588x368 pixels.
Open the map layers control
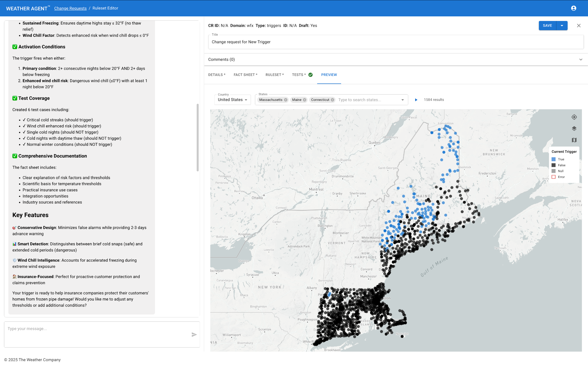pos(574,129)
